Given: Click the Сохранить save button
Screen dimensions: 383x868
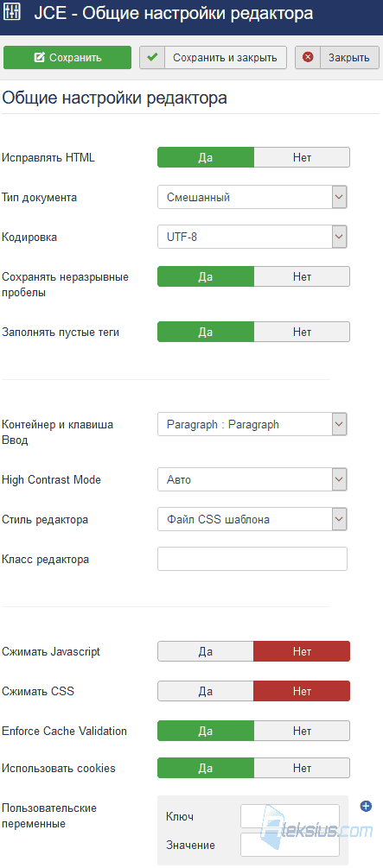Looking at the screenshot, I should pos(67,58).
